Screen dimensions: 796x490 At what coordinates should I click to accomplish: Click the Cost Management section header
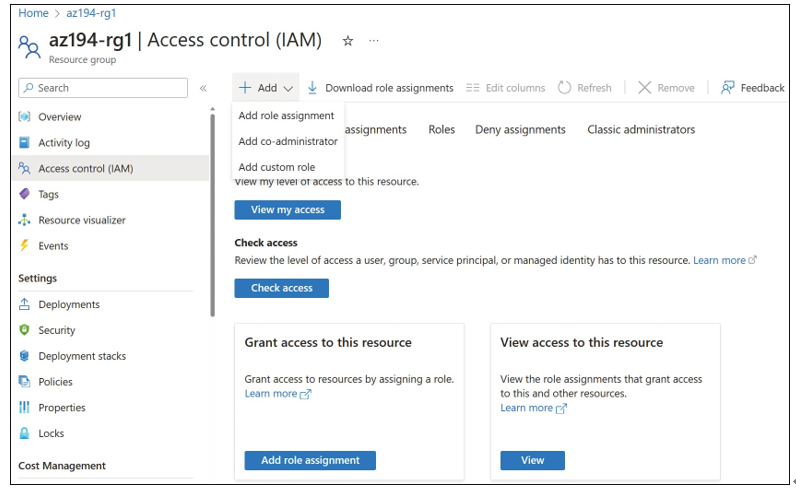point(62,466)
